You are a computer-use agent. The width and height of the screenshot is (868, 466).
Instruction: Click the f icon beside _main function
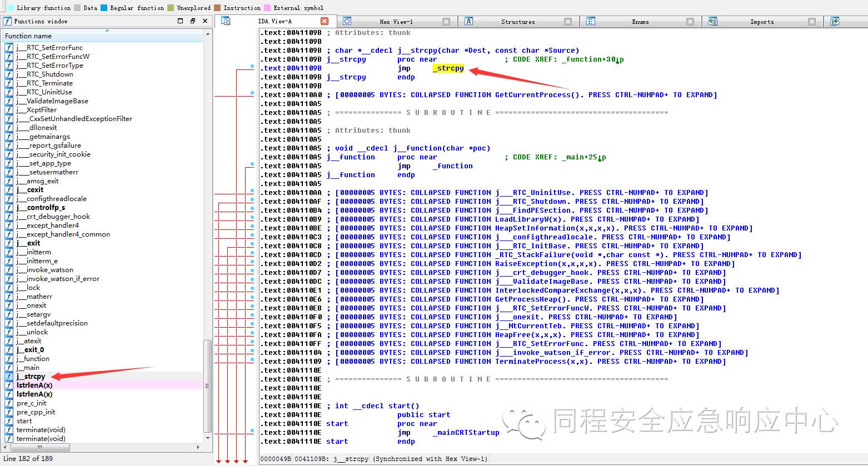pyautogui.click(x=8, y=367)
